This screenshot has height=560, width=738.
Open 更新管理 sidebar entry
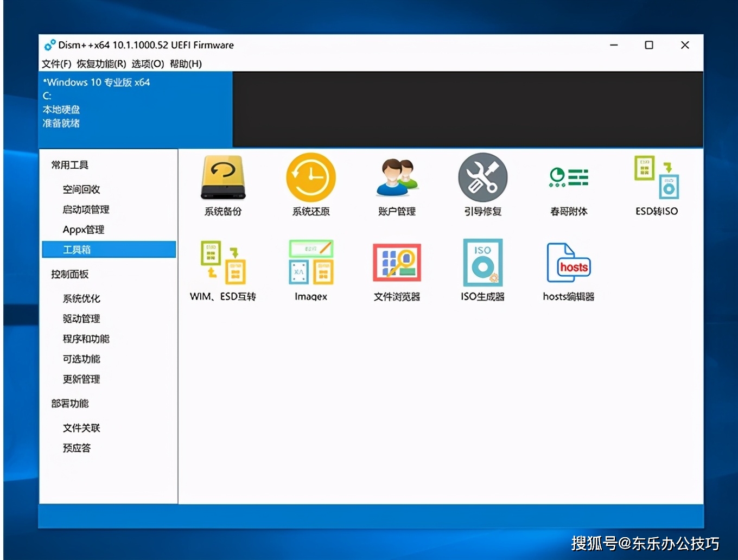[x=81, y=379]
